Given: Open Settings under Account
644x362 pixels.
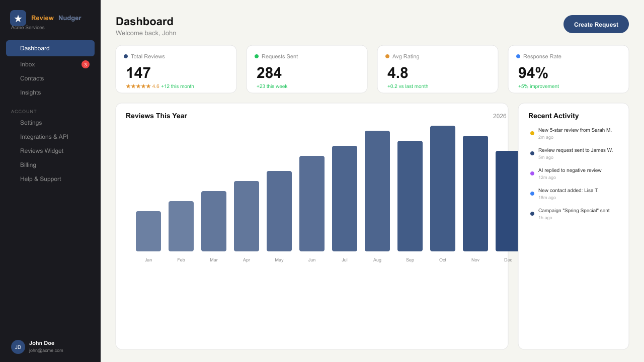Looking at the screenshot, I should [x=31, y=123].
